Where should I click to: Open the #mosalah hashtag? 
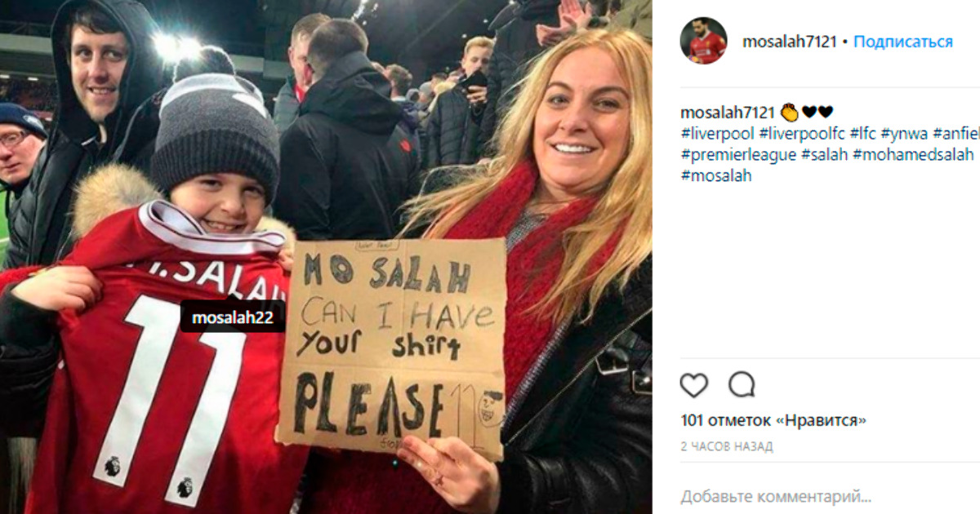tap(715, 175)
